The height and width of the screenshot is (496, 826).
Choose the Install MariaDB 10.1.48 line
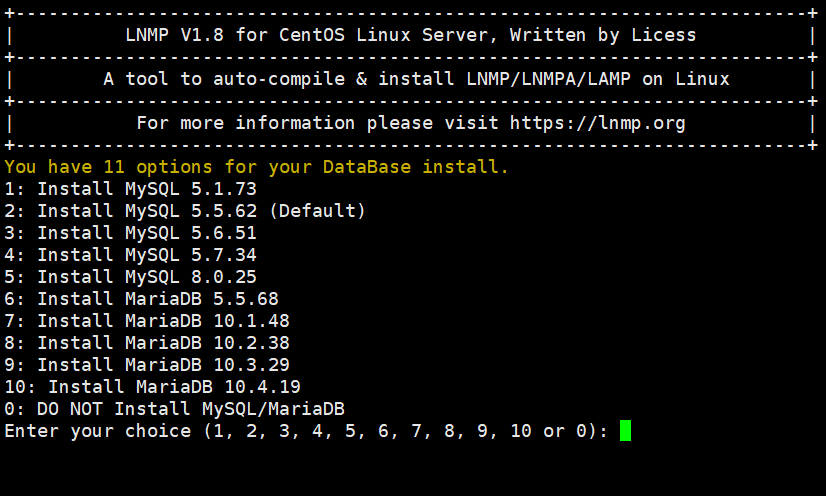(147, 321)
